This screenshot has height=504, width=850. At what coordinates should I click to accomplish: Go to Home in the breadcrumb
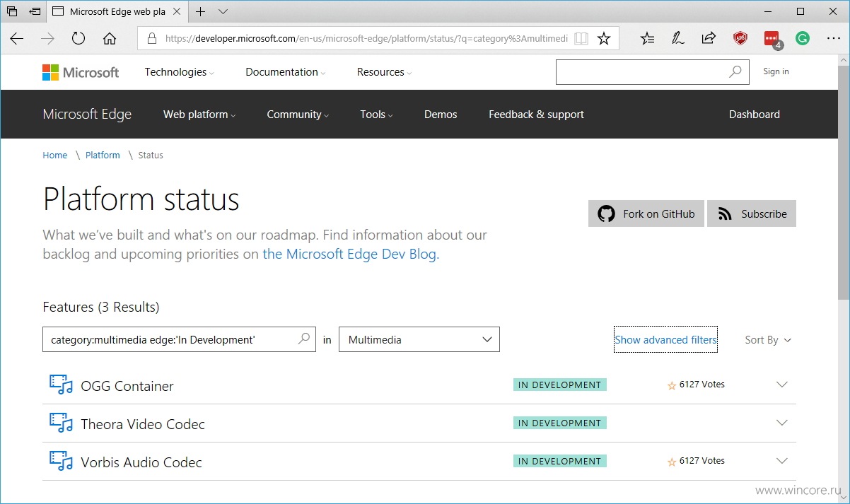[x=55, y=156]
